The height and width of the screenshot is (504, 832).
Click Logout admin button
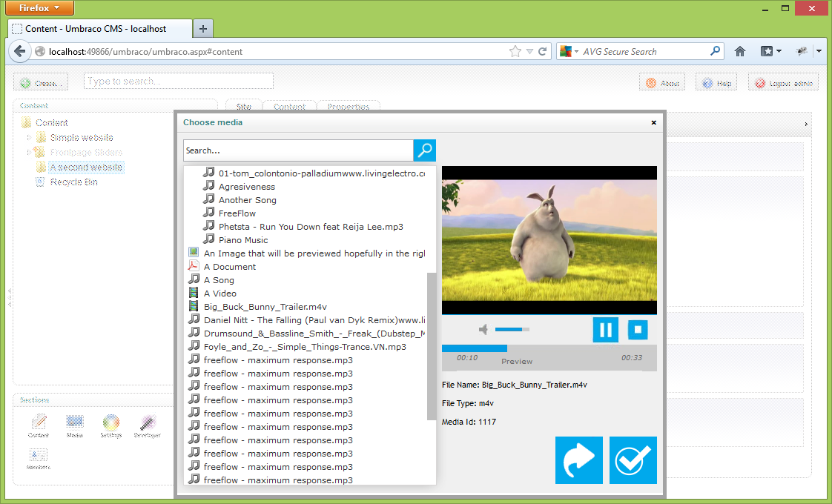click(x=783, y=83)
